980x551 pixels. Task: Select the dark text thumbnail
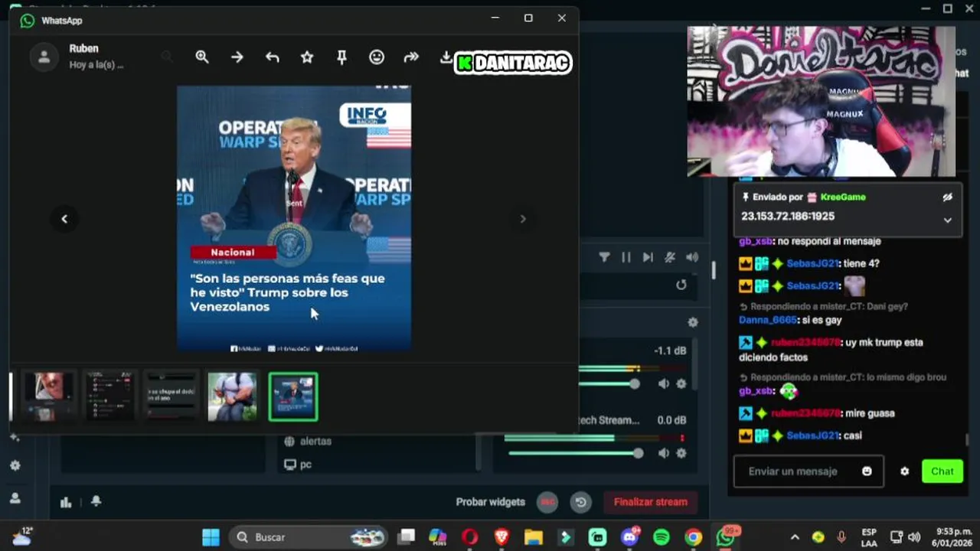click(171, 396)
